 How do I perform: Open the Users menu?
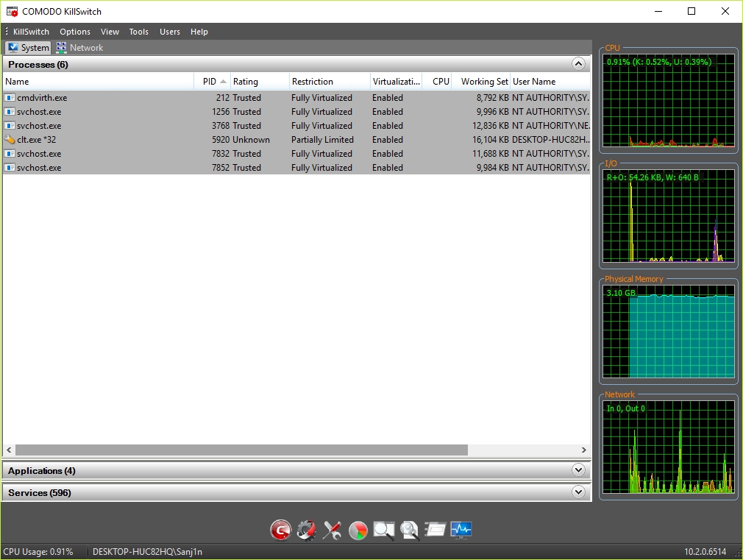pyautogui.click(x=170, y=32)
